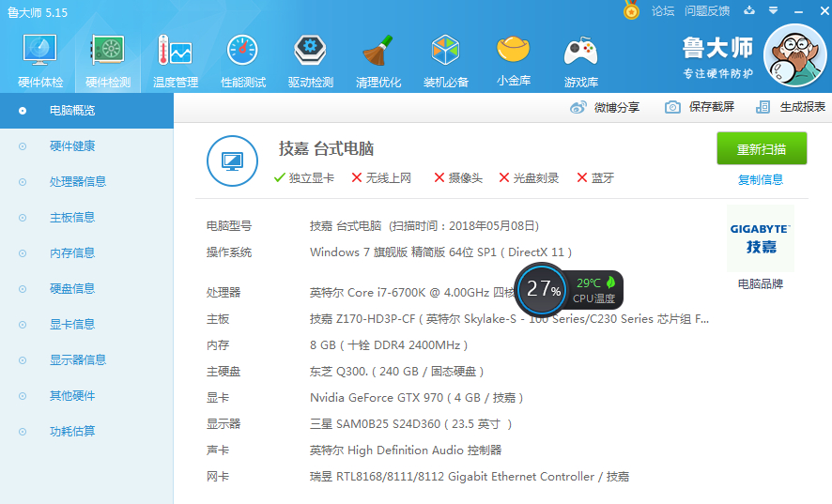Minimize the 鲁大师 window

(x=798, y=11)
